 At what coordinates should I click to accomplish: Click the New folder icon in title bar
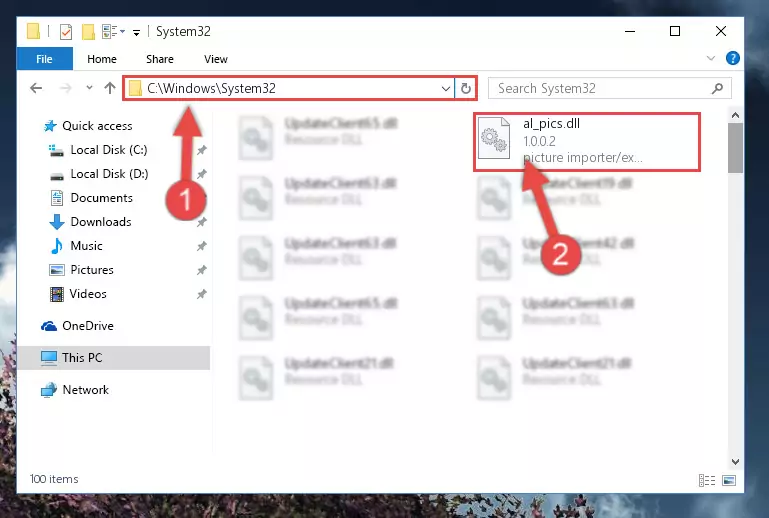[x=88, y=32]
